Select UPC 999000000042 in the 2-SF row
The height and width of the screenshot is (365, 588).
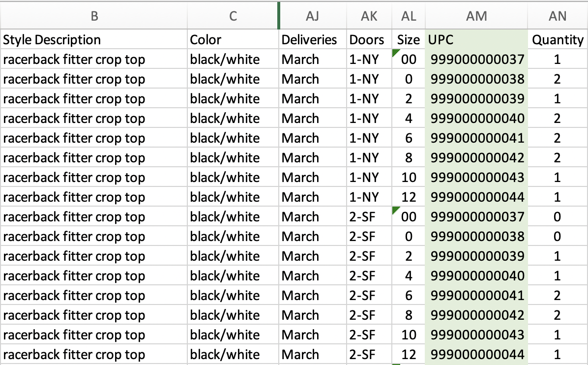(476, 315)
